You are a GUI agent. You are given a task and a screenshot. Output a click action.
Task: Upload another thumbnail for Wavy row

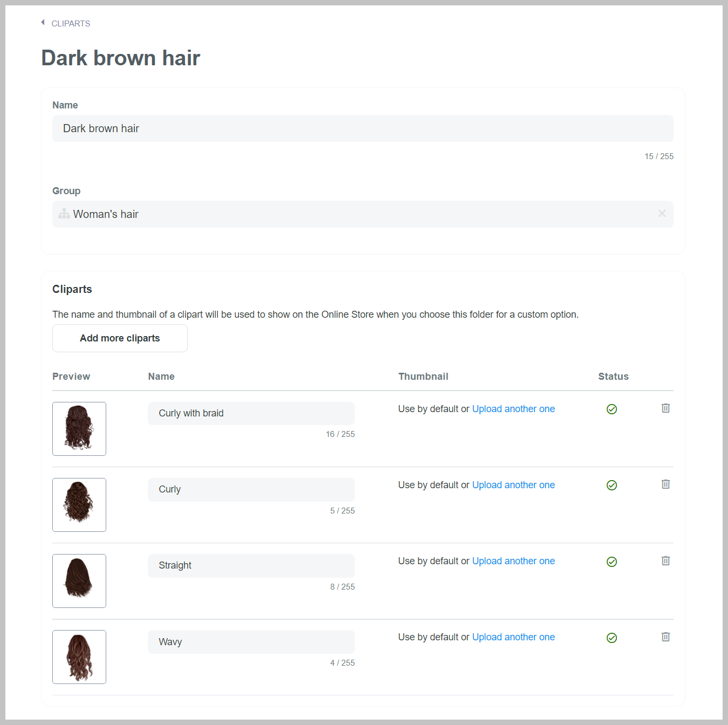point(513,637)
